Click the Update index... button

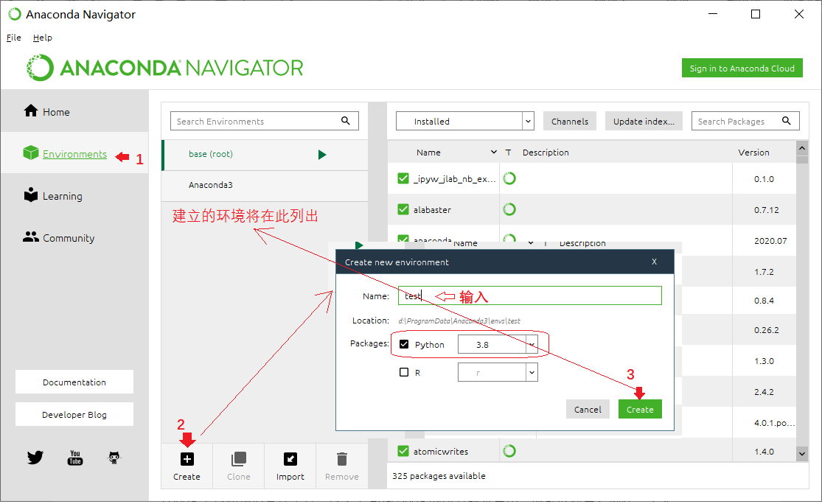[644, 121]
